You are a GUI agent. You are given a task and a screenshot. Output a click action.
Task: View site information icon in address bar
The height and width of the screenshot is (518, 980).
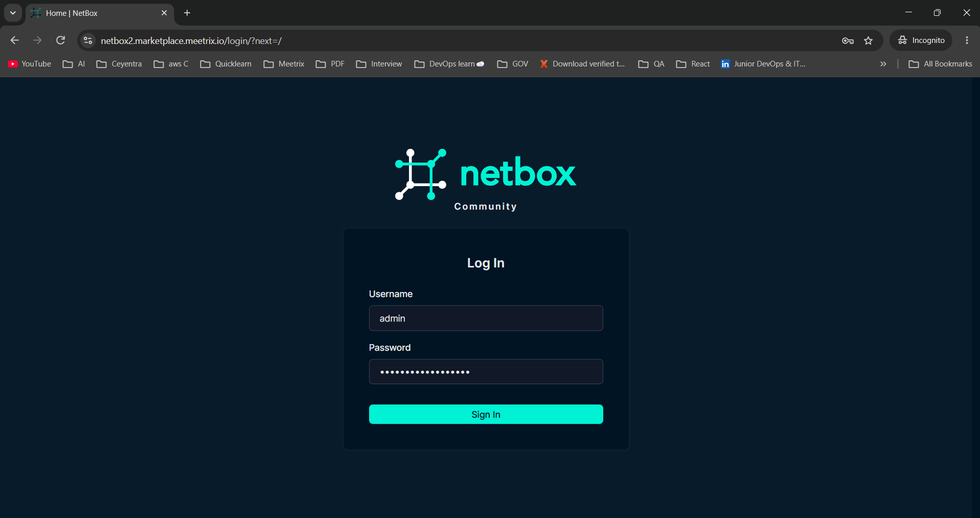[88, 40]
